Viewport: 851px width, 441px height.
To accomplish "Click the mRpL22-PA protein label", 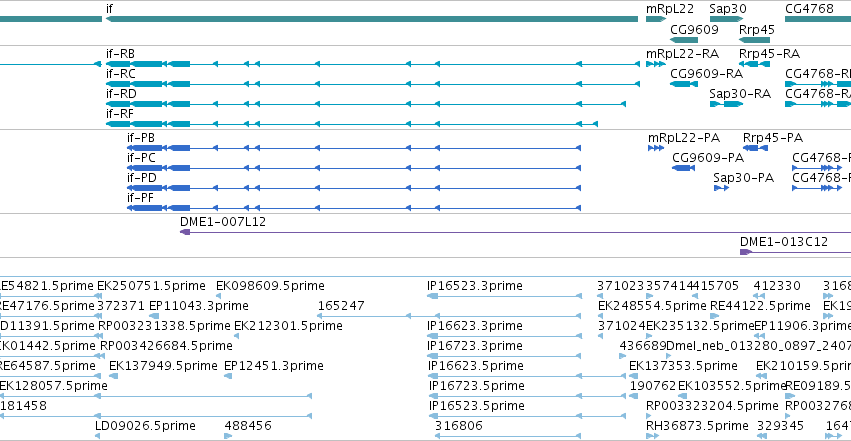I will [684, 138].
